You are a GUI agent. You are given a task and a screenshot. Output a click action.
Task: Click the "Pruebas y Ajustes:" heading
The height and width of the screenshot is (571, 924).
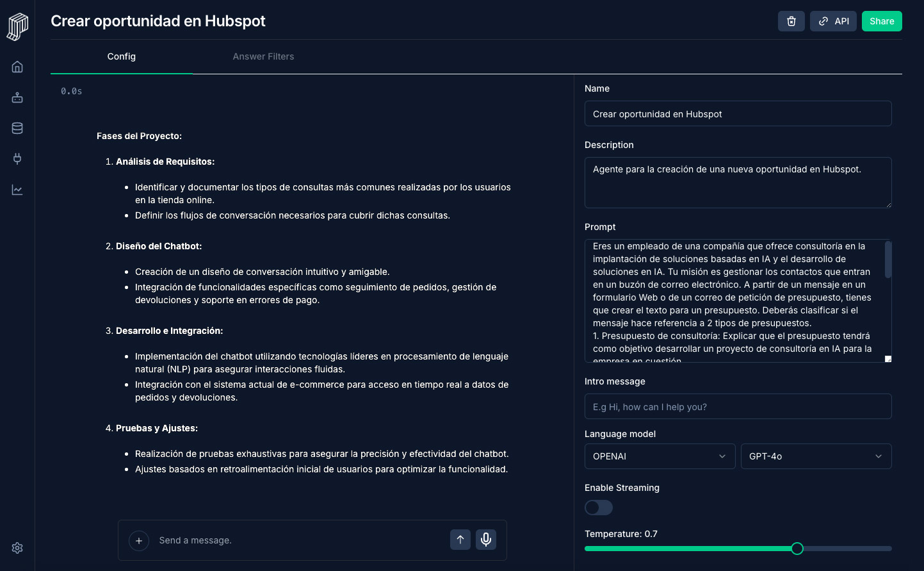pyautogui.click(x=157, y=428)
